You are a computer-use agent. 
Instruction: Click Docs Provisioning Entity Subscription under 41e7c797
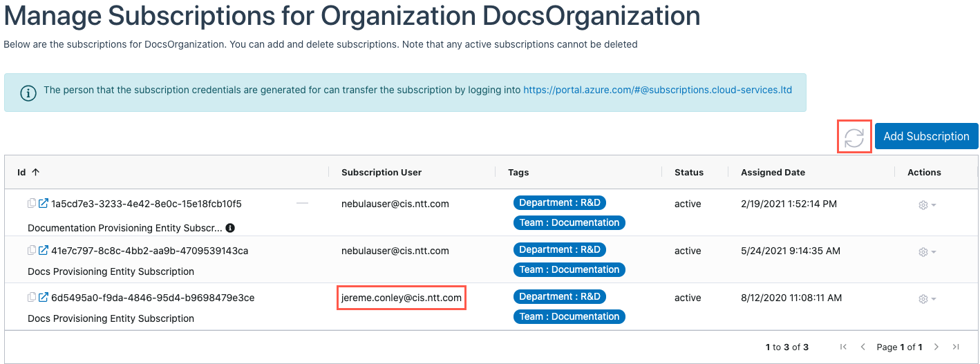111,271
